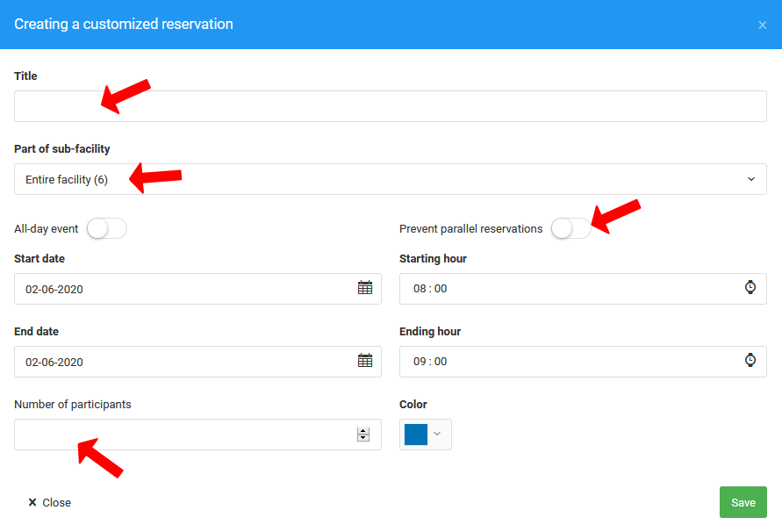This screenshot has height=532, width=782.
Task: Enable Prevent parallel reservations
Action: (x=570, y=228)
